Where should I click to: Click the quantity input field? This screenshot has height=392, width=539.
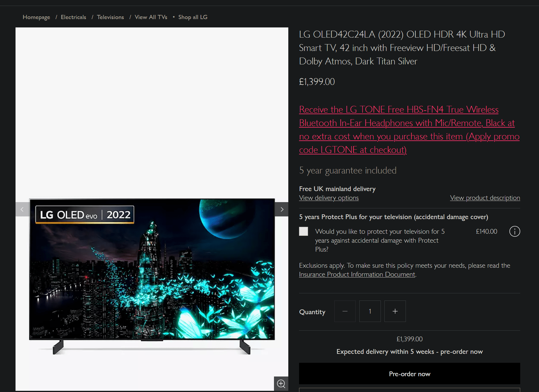(x=370, y=311)
